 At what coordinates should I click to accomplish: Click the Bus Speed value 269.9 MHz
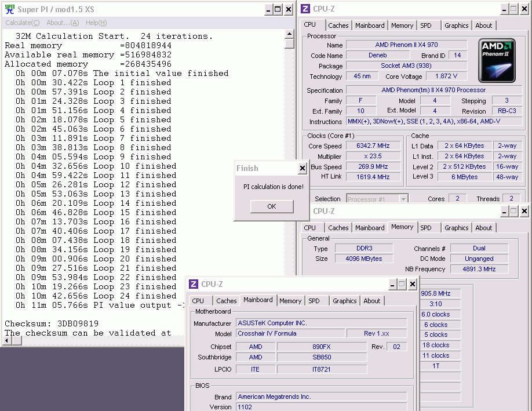tap(373, 166)
